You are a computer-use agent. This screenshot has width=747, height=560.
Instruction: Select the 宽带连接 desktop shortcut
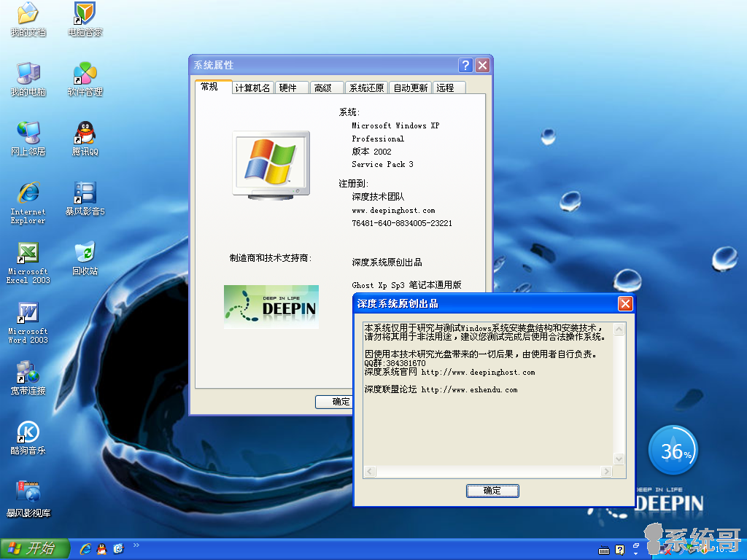click(x=28, y=378)
